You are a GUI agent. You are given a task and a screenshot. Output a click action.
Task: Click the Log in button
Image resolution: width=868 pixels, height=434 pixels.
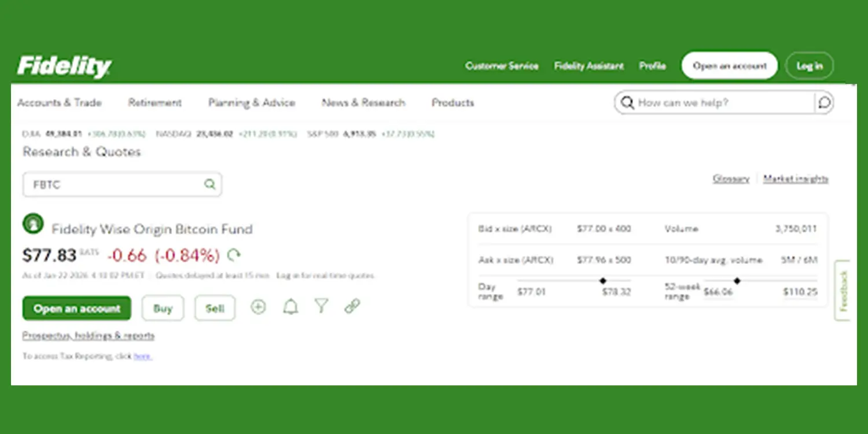[x=809, y=66]
